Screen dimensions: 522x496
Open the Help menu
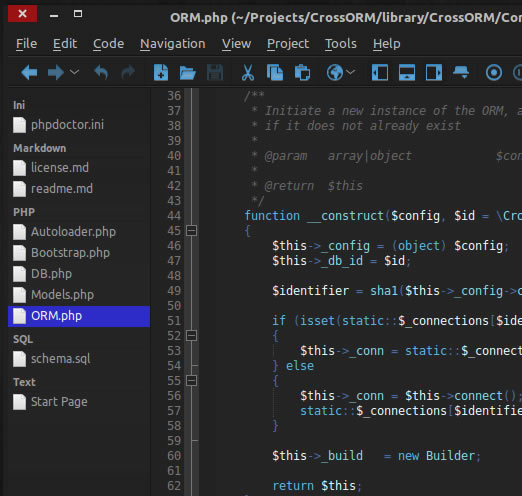click(x=387, y=44)
